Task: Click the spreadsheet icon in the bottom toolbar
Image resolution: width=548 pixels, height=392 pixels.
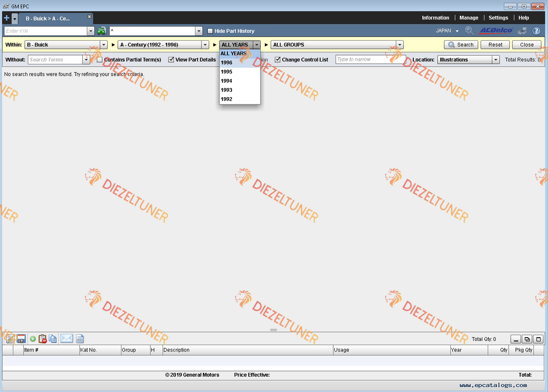Action: pyautogui.click(x=80, y=339)
